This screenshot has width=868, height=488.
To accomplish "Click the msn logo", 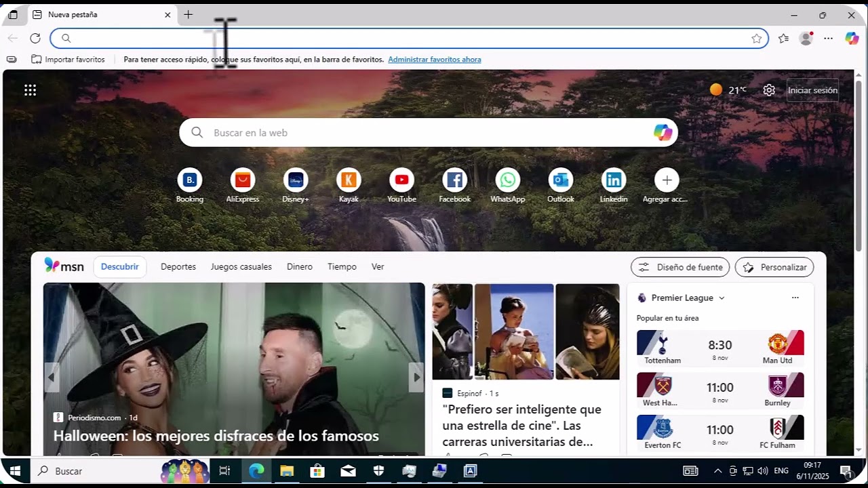I will [64, 266].
